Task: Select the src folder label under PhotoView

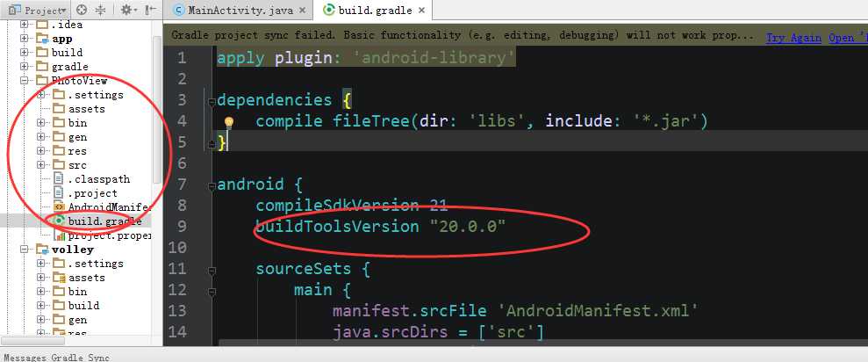Action: [x=77, y=164]
